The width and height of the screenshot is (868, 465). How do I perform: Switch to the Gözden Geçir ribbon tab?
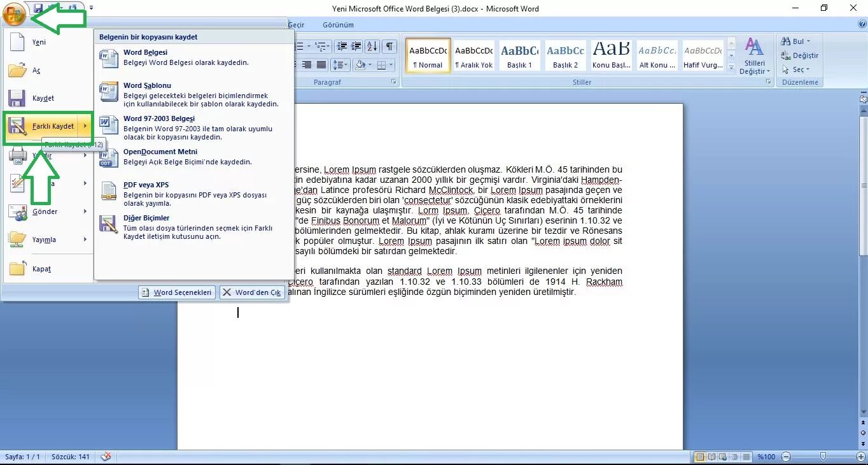pyautogui.click(x=297, y=25)
